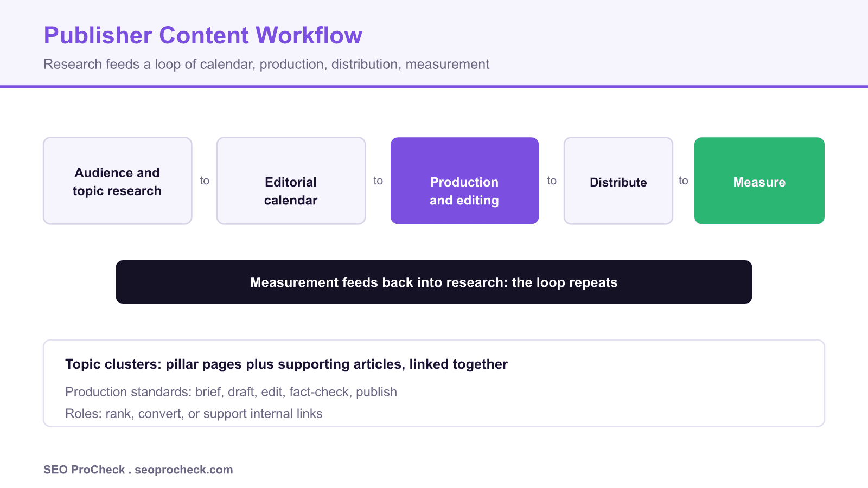Click the 'to' between Editorial calendar and Production

378,181
